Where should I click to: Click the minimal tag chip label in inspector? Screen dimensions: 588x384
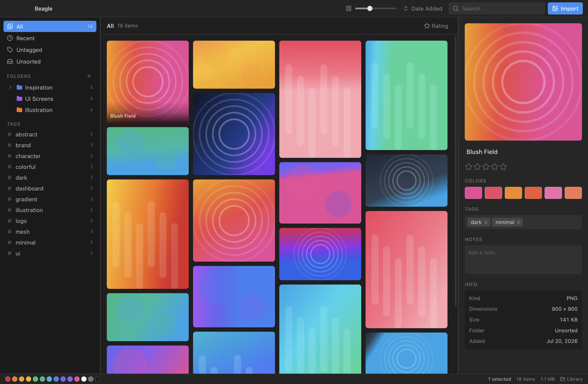coord(505,222)
